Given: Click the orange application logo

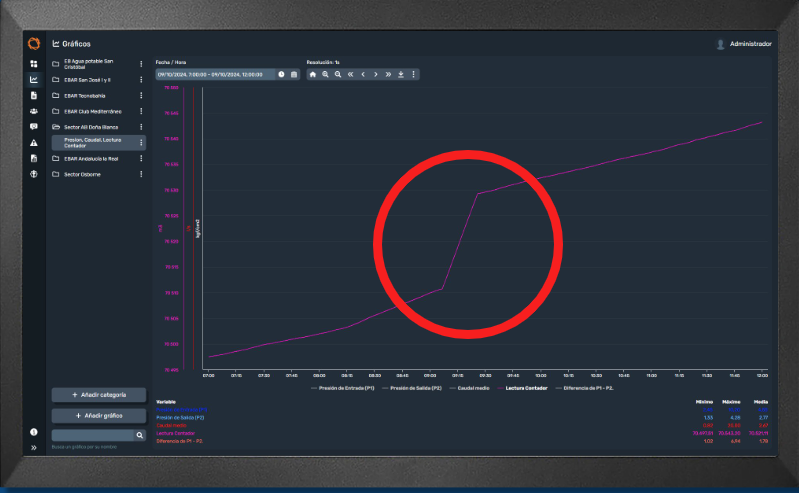Looking at the screenshot, I should 34,44.
